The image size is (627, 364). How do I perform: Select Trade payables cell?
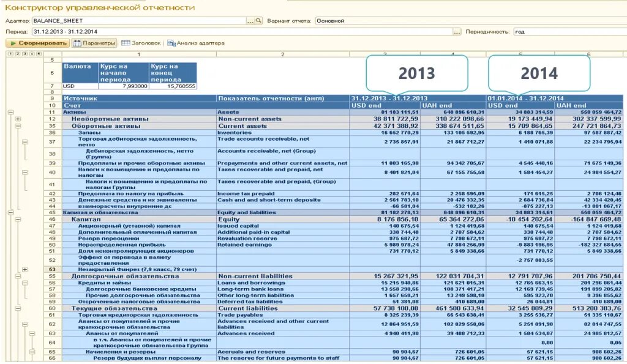pyautogui.click(x=283, y=315)
